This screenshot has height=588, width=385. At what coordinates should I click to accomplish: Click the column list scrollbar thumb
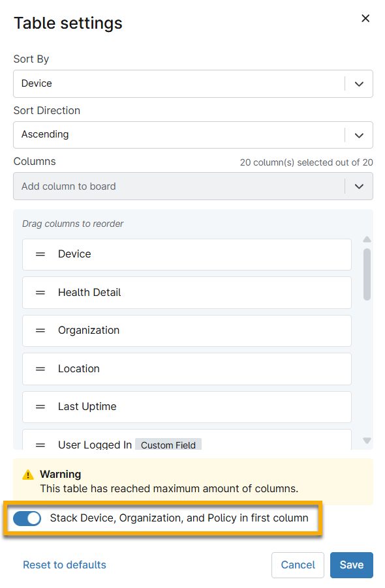pos(367,274)
